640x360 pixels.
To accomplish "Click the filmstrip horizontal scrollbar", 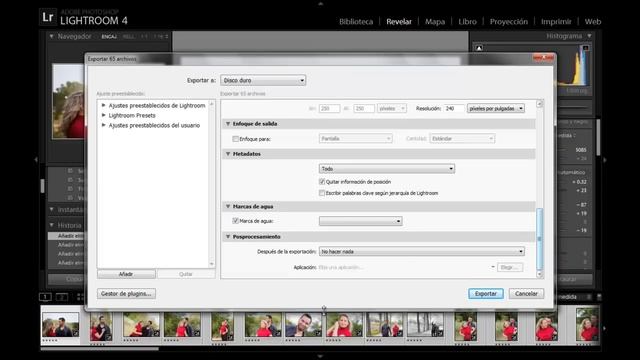I will coord(99,349).
